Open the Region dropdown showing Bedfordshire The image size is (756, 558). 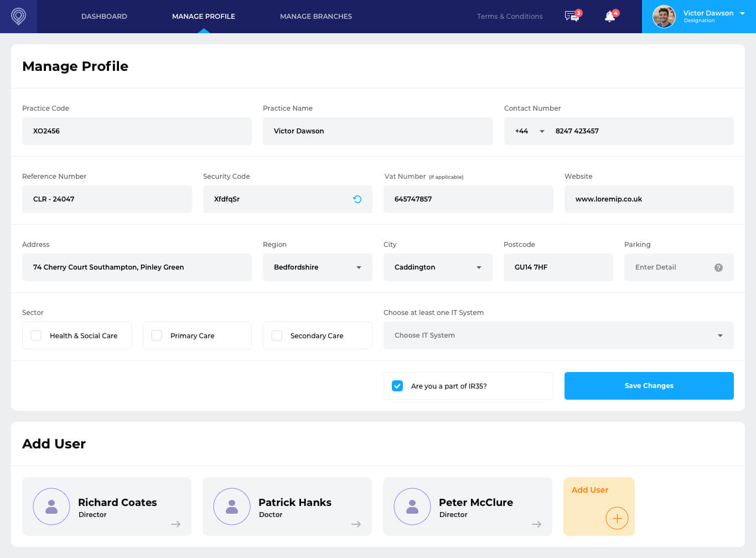click(x=318, y=267)
